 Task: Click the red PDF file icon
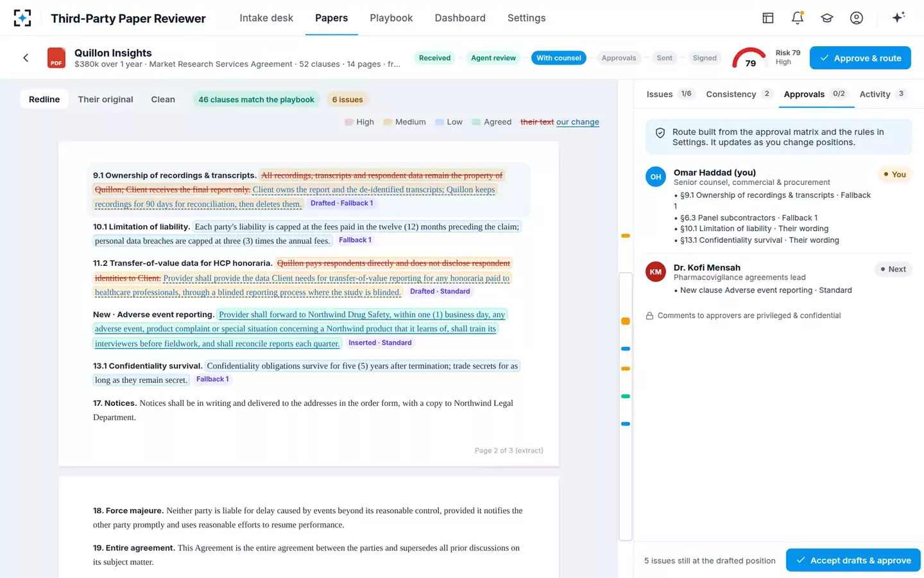pos(56,58)
